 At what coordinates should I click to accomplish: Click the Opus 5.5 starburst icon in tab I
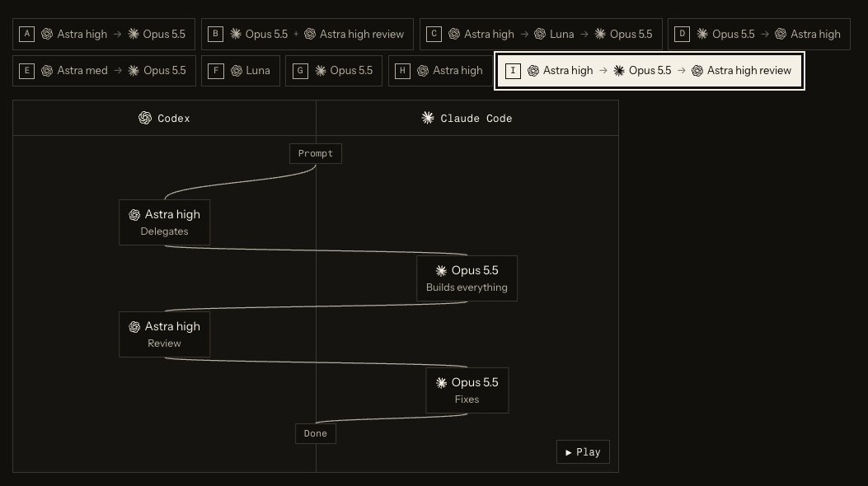point(619,71)
